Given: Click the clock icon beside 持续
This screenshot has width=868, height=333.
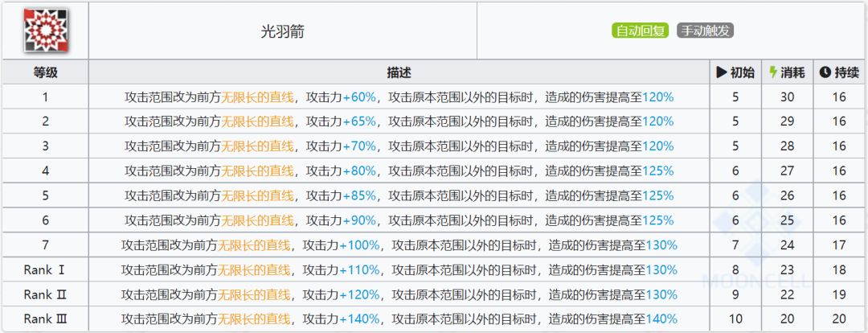Looking at the screenshot, I should tap(825, 72).
